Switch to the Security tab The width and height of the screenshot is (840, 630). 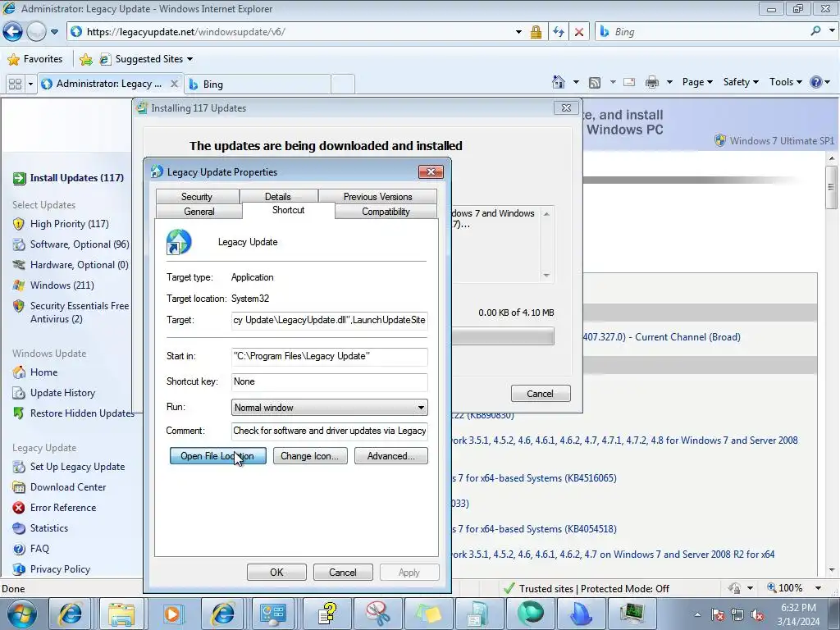(197, 197)
